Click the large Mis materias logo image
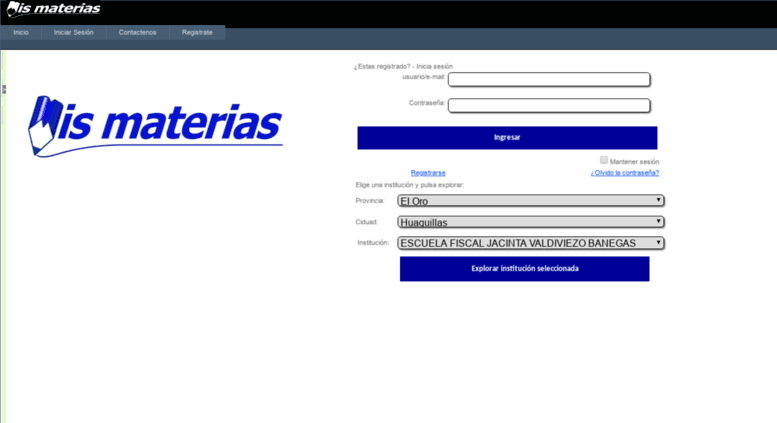The width and height of the screenshot is (777, 423). pos(155,126)
